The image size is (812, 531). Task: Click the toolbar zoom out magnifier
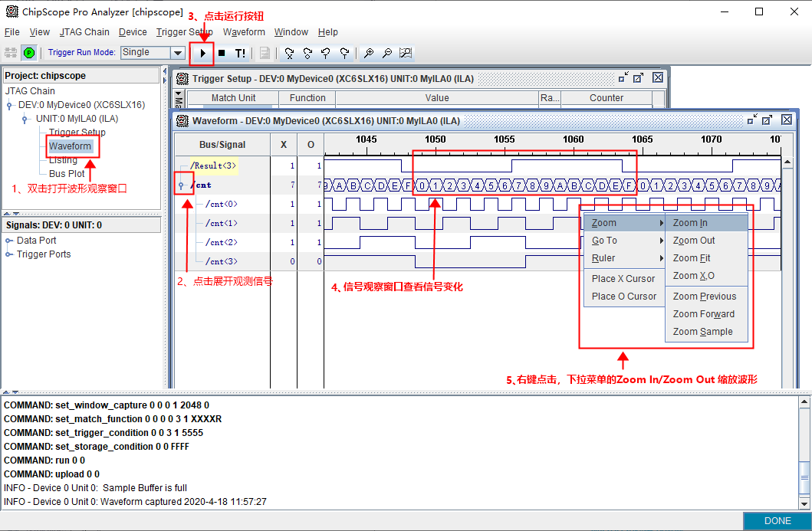387,53
